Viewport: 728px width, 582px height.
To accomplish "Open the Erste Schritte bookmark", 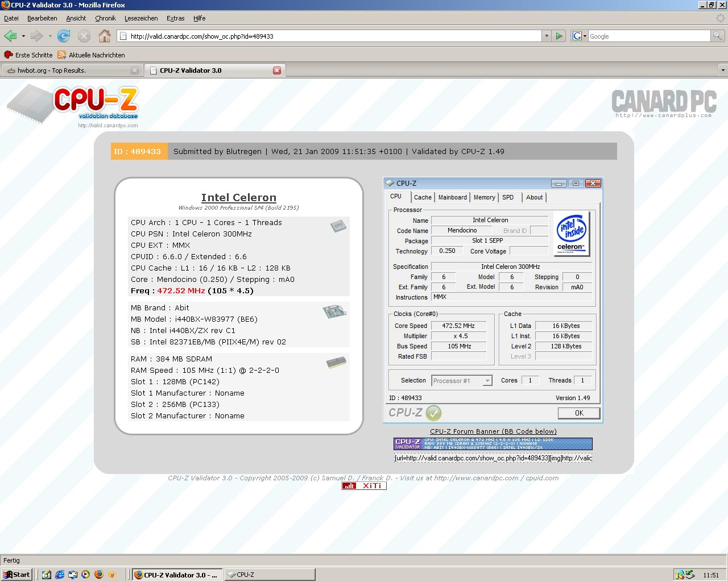I will point(28,55).
